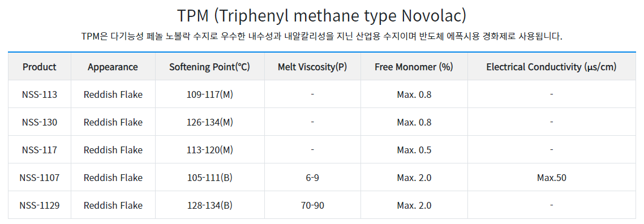Click the Melt Viscosity(P) header
This screenshot has height=224, width=644.
[312, 67]
